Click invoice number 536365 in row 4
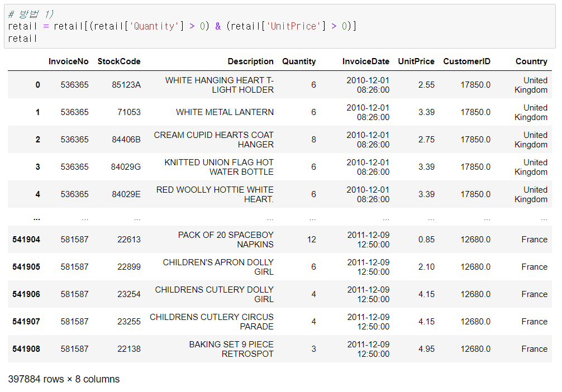The image size is (562, 392). [74, 194]
